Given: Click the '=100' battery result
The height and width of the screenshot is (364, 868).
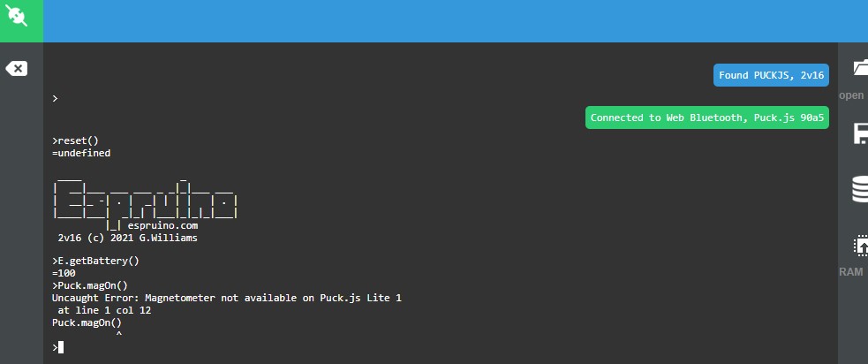Looking at the screenshot, I should tap(64, 273).
